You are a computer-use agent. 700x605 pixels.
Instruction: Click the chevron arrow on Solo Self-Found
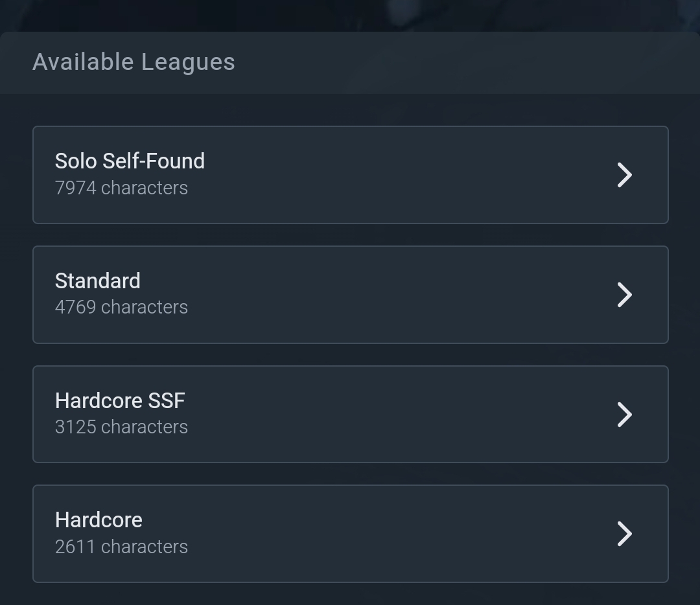625,175
